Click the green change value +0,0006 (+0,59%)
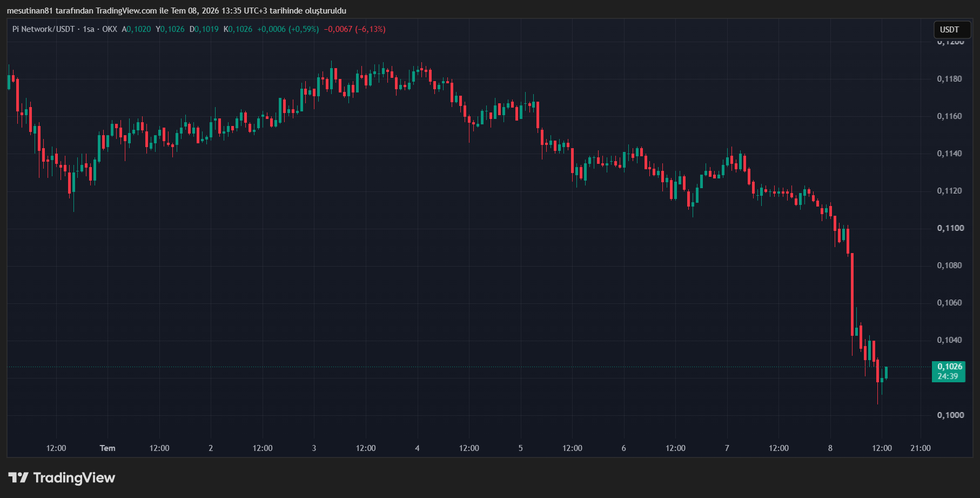The height and width of the screenshot is (498, 980). point(288,29)
